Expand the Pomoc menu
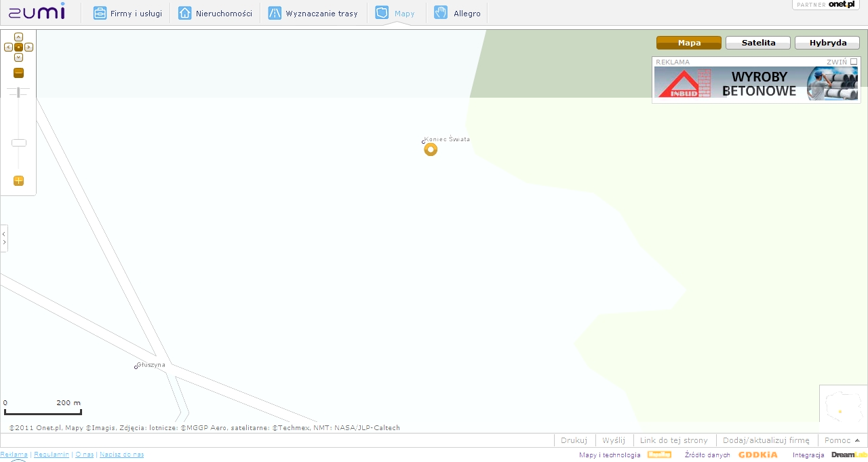The width and height of the screenshot is (868, 462). coord(842,440)
